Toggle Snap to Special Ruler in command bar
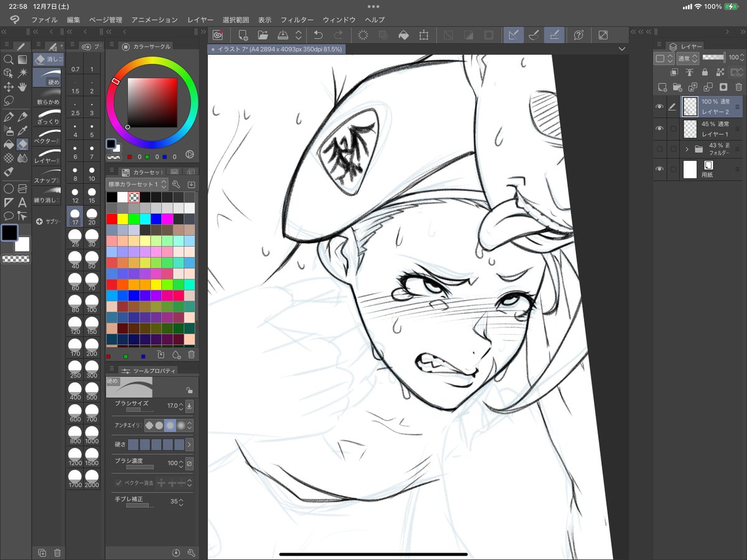This screenshot has width=747, height=560. point(533,35)
